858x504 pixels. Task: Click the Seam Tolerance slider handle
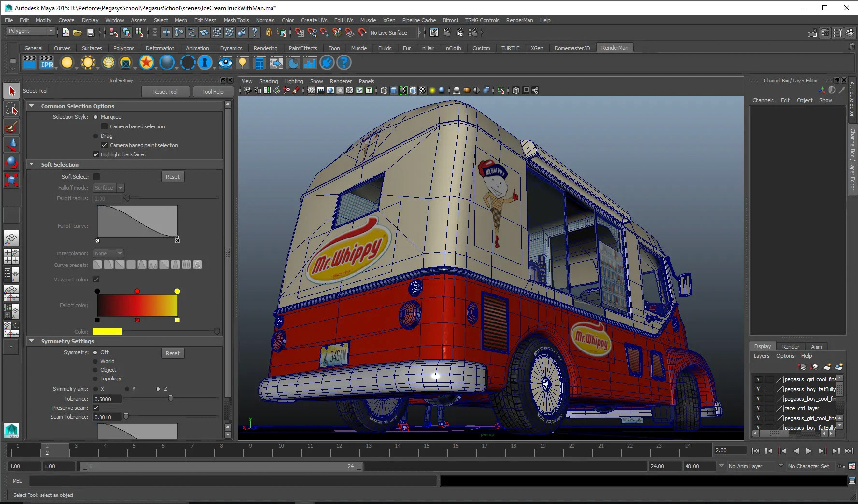pos(126,416)
